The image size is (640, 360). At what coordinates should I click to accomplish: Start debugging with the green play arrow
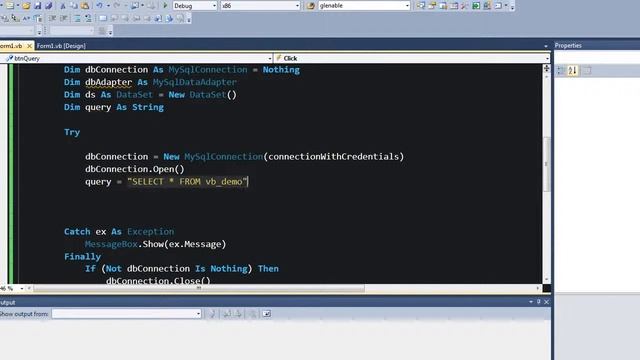click(x=165, y=6)
